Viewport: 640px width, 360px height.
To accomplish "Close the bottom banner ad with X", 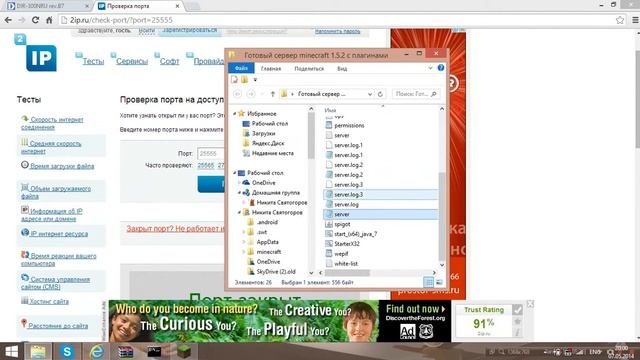I will pos(530,304).
